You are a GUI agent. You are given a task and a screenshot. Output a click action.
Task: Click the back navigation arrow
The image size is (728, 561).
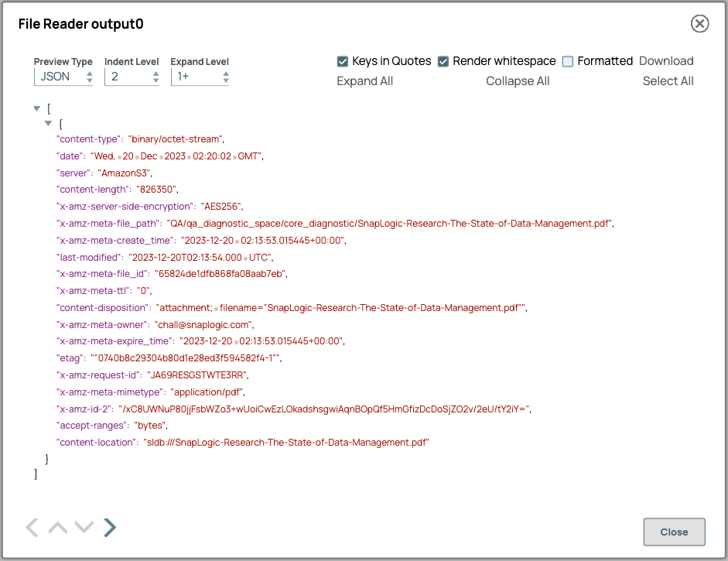point(31,527)
